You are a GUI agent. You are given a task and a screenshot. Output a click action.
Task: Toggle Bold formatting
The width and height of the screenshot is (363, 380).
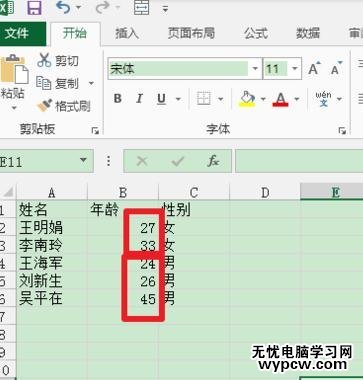(117, 99)
